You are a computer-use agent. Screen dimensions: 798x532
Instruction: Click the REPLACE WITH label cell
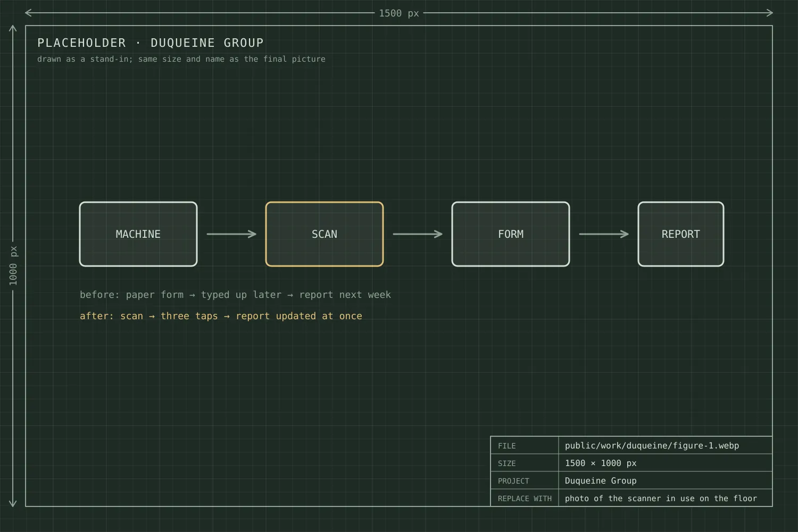[525, 498]
